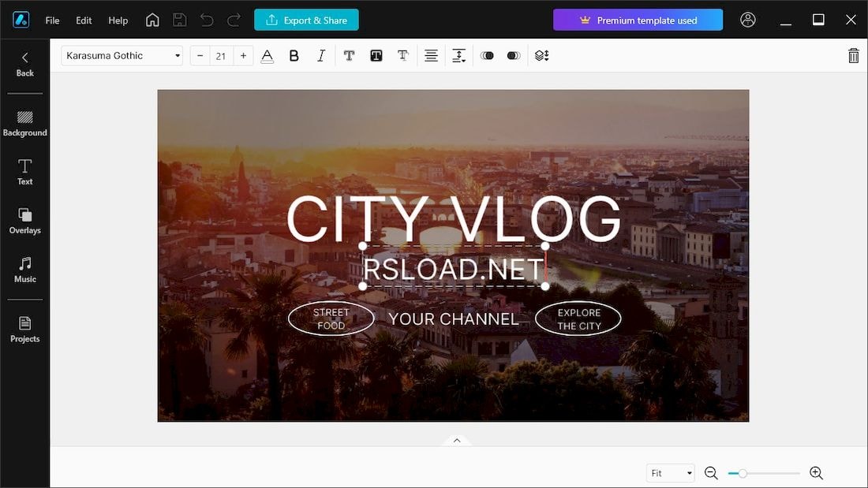Open layer order options icon
This screenshot has width=868, height=488.
(x=542, y=55)
